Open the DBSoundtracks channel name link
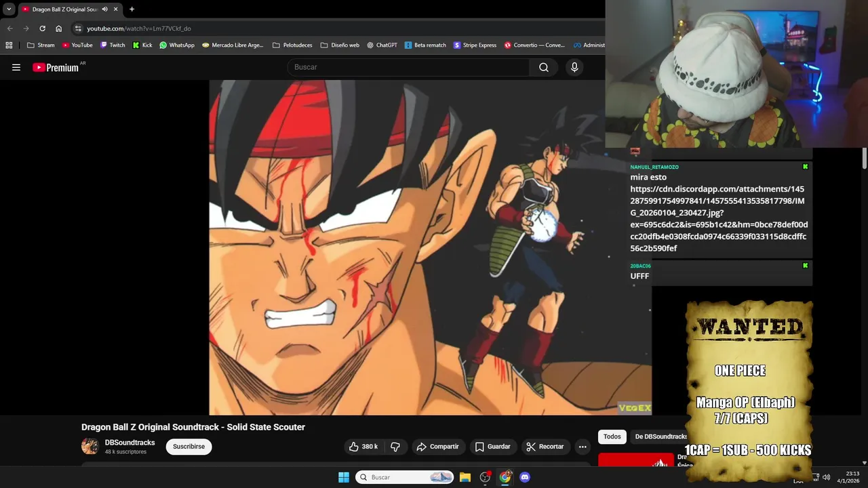 coord(130,443)
